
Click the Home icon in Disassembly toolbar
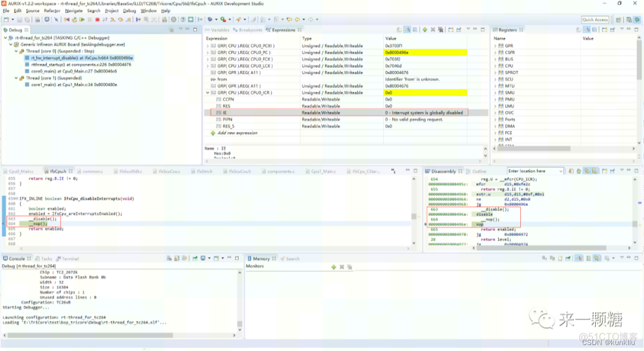pos(579,171)
